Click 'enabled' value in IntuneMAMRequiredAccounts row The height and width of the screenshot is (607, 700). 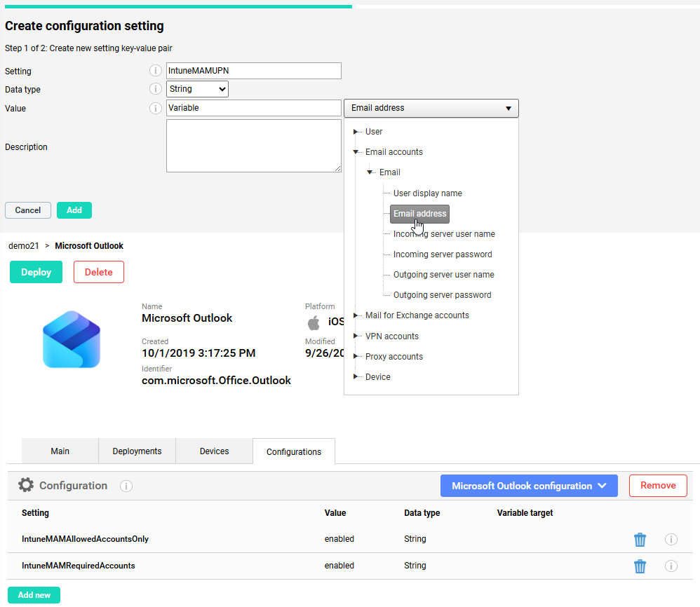[339, 566]
